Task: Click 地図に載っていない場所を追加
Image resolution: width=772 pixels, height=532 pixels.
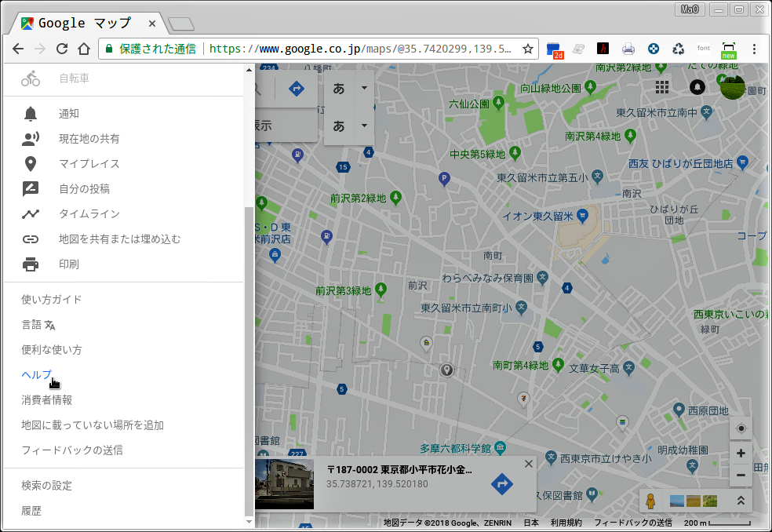Action: (x=93, y=425)
